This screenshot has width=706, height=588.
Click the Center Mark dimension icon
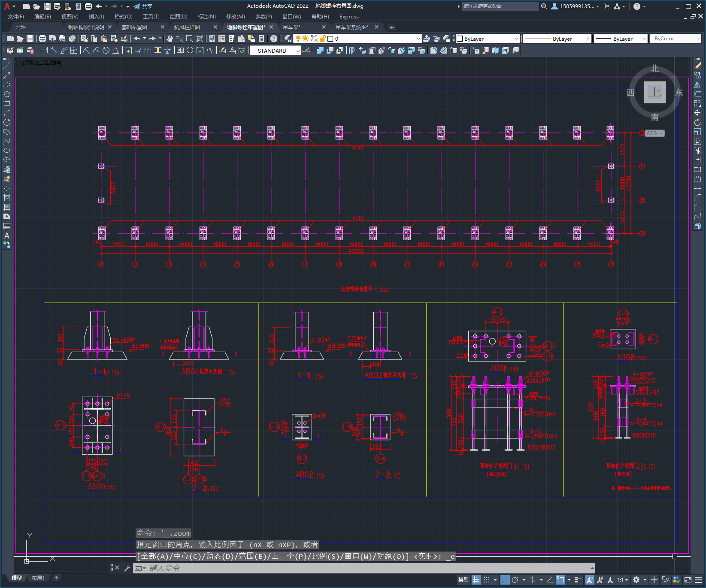190,50
